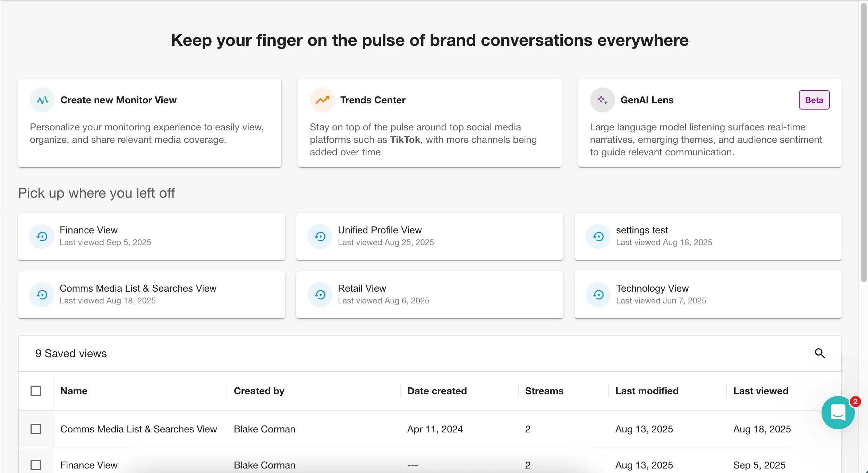Screen dimensions: 868x473
Task: Sort table by Last viewed column
Action: point(760,391)
